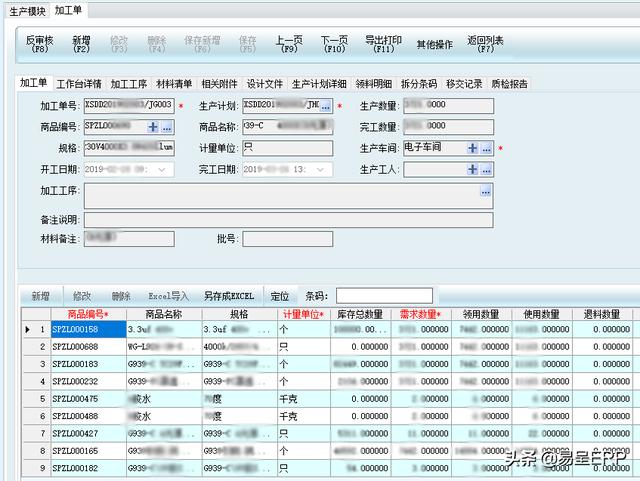The image size is (640, 481).
Task: Click the 备注说明 text field
Action: tap(288, 220)
